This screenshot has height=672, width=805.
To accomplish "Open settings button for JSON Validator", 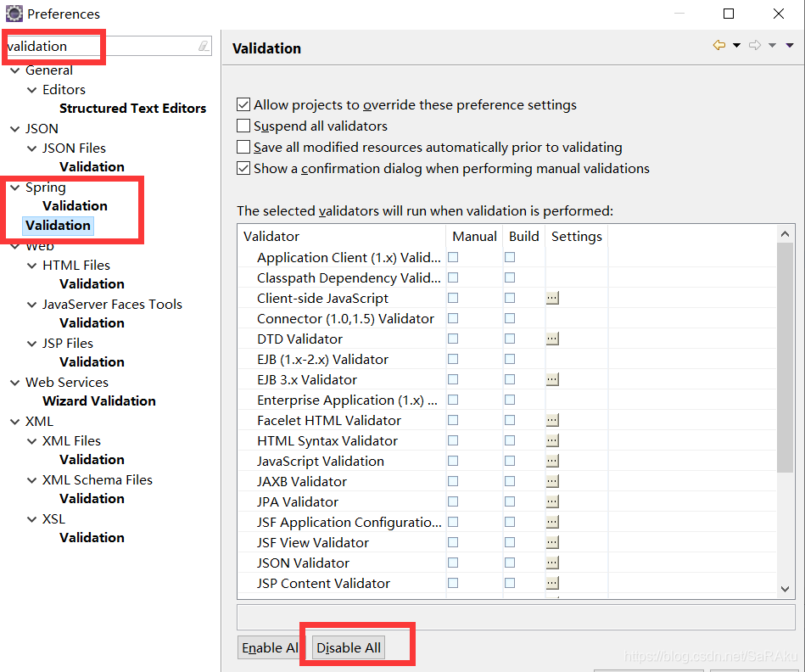I will click(x=552, y=563).
